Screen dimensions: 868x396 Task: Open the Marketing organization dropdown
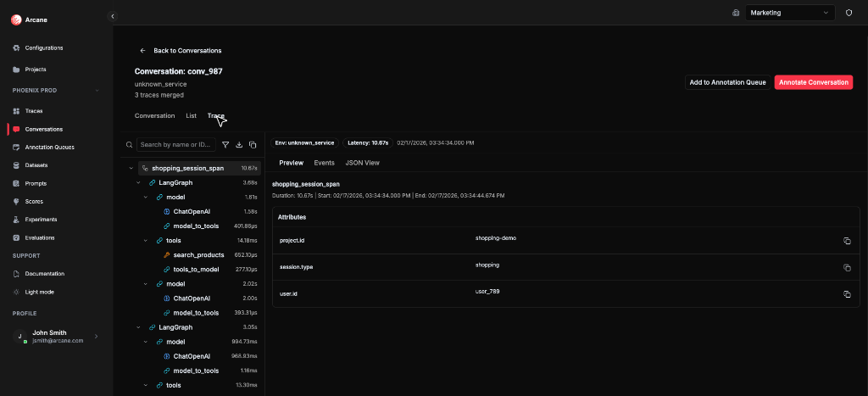tap(790, 13)
